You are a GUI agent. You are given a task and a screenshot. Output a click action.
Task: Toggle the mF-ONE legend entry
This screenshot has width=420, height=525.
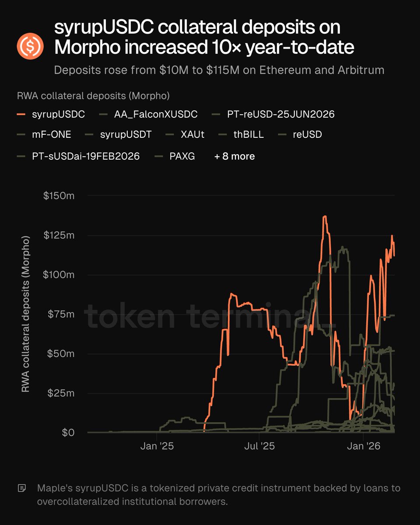tap(51, 135)
